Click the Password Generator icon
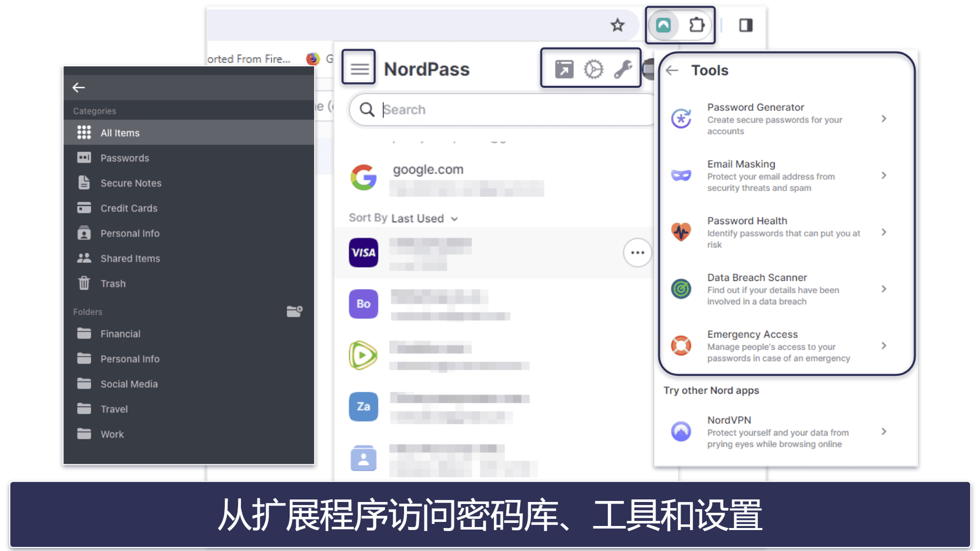The width and height of the screenshot is (980, 551). tap(681, 118)
